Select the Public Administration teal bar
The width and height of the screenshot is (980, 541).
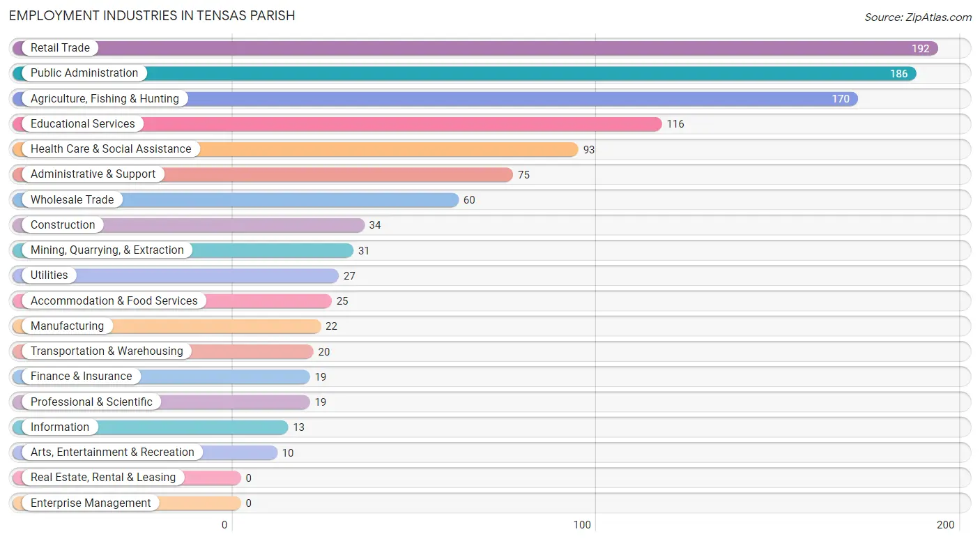464,73
